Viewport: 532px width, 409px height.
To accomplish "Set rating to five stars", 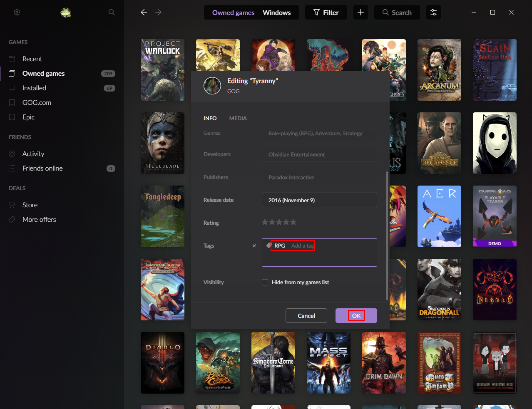I will [293, 222].
